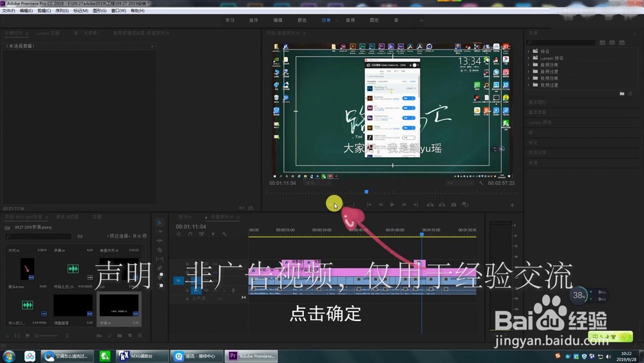
Task: Go to Out point in program monitor
Action: [415, 204]
